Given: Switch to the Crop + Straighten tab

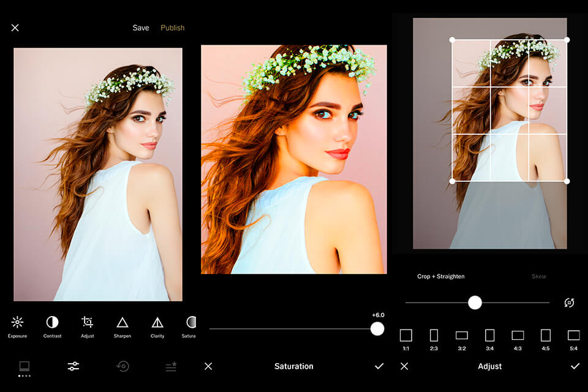Looking at the screenshot, I should (x=440, y=276).
